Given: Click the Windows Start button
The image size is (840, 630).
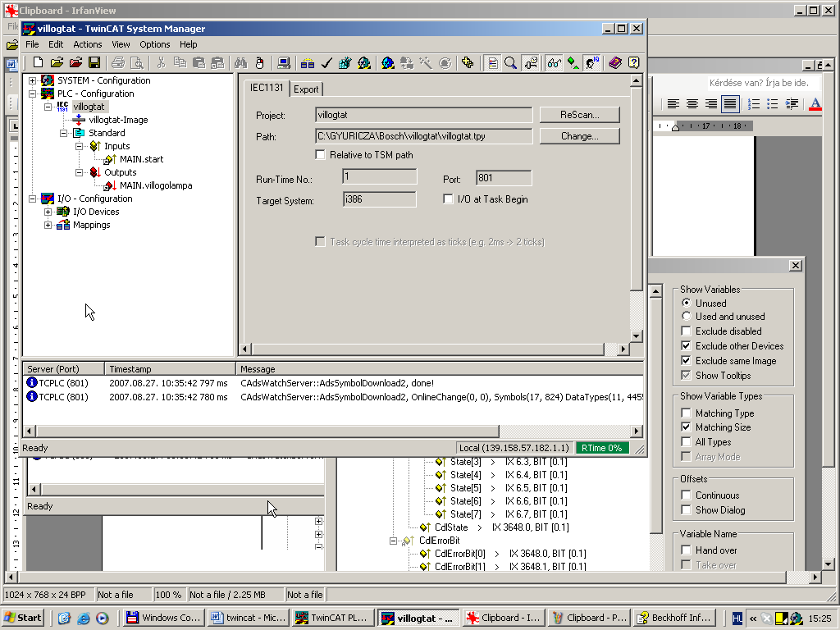Looking at the screenshot, I should click(x=23, y=618).
